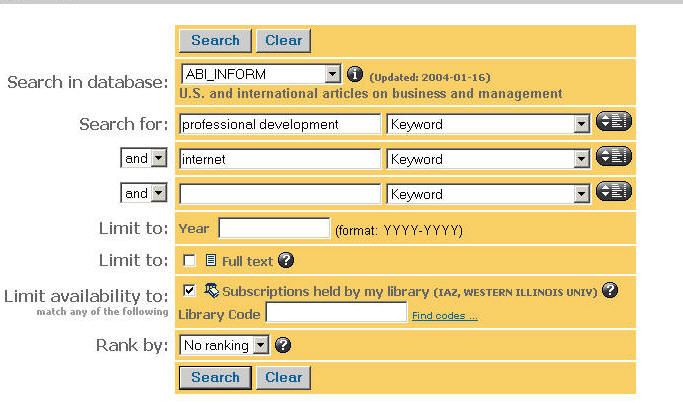The image size is (683, 403).
Task: Click the Full text document icon
Action: click(x=211, y=260)
